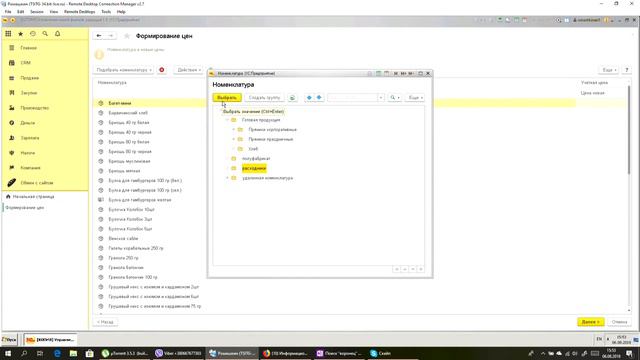
Task: Move item down with second blue arrow
Action: [319, 98]
